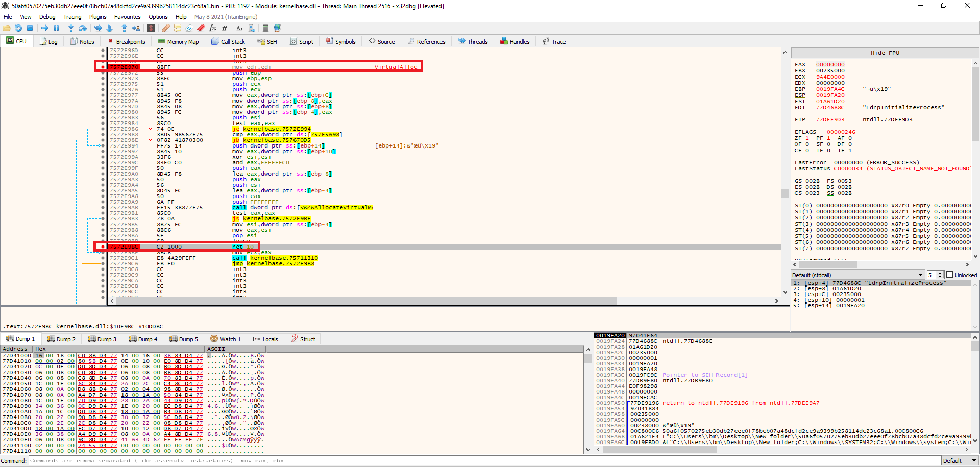This screenshot has height=467, width=980.
Task: Click the Hide FPU button
Action: pos(885,53)
